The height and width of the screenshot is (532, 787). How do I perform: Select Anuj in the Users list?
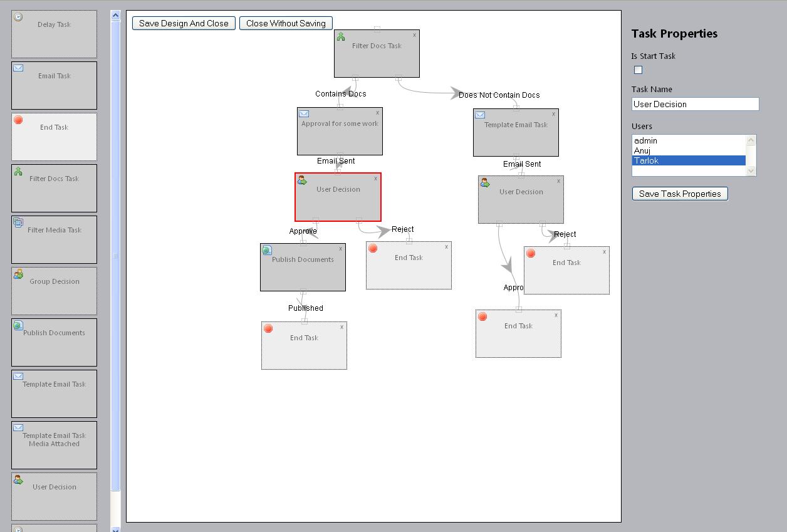pyautogui.click(x=689, y=150)
